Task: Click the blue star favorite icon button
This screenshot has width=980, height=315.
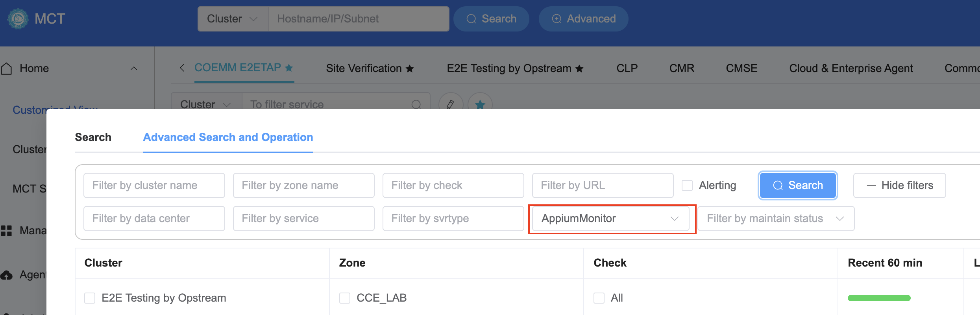Action: coord(480,104)
